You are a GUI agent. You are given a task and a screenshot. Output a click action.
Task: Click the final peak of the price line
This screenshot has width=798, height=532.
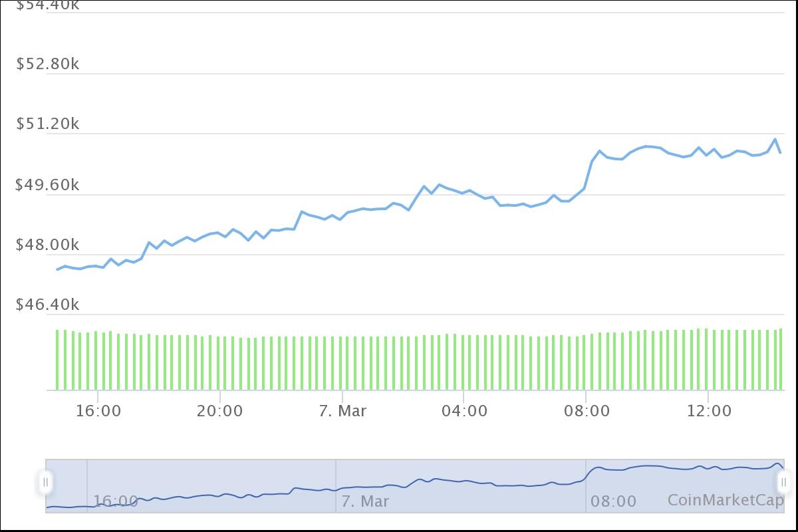tap(775, 140)
